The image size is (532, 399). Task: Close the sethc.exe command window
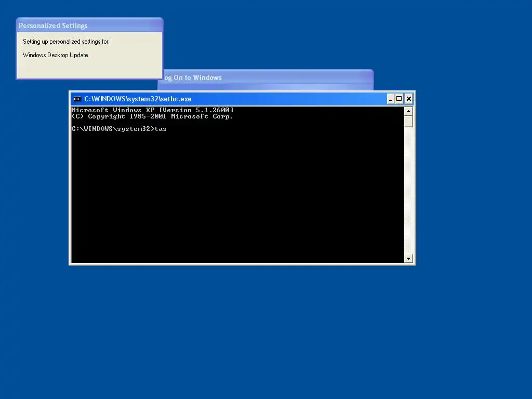409,99
